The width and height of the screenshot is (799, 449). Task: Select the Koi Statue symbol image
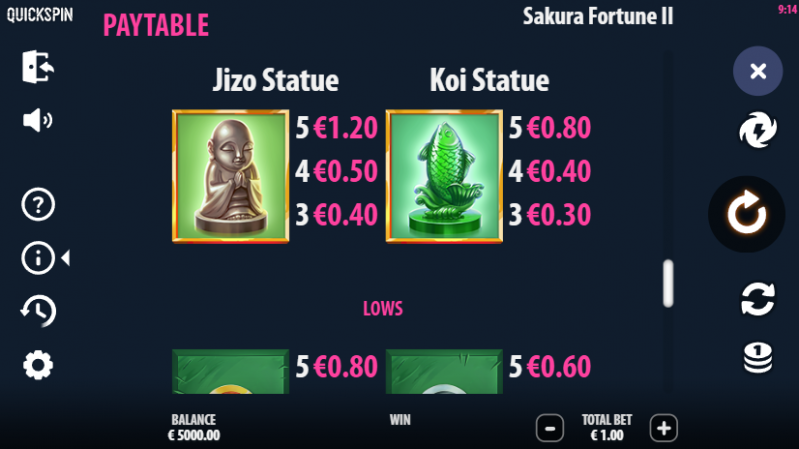coord(444,176)
